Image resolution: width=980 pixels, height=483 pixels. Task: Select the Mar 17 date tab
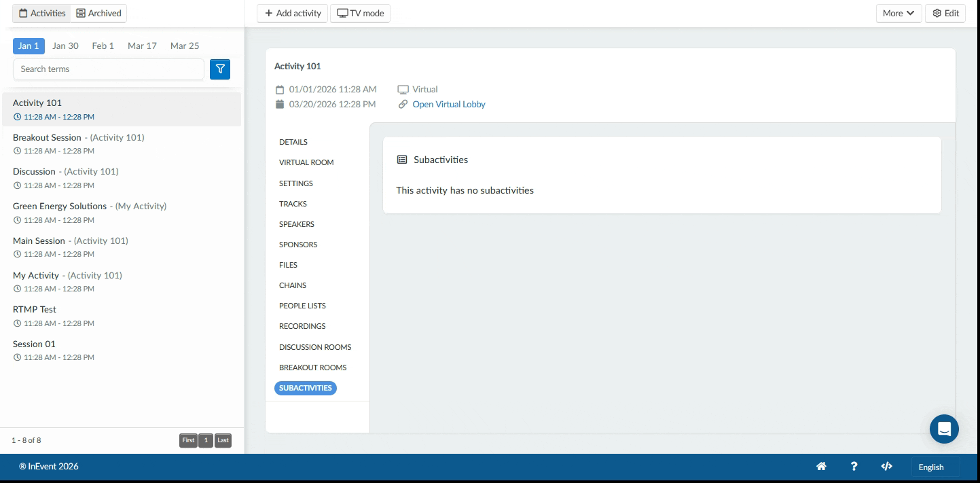[x=142, y=46]
